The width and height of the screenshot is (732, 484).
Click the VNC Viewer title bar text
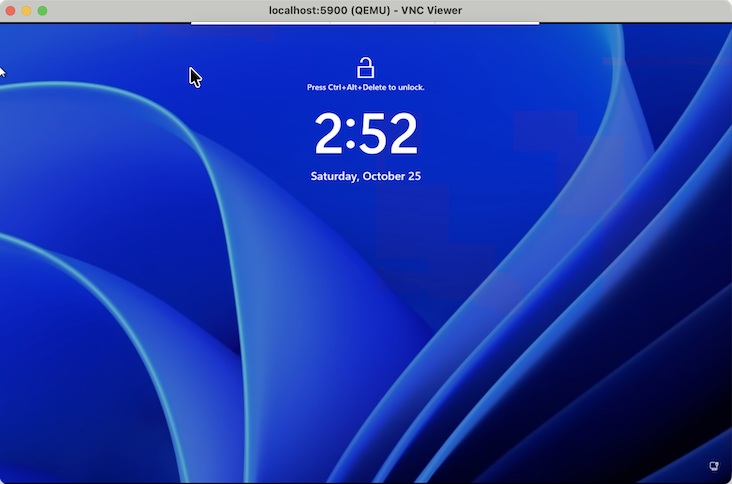click(x=366, y=10)
